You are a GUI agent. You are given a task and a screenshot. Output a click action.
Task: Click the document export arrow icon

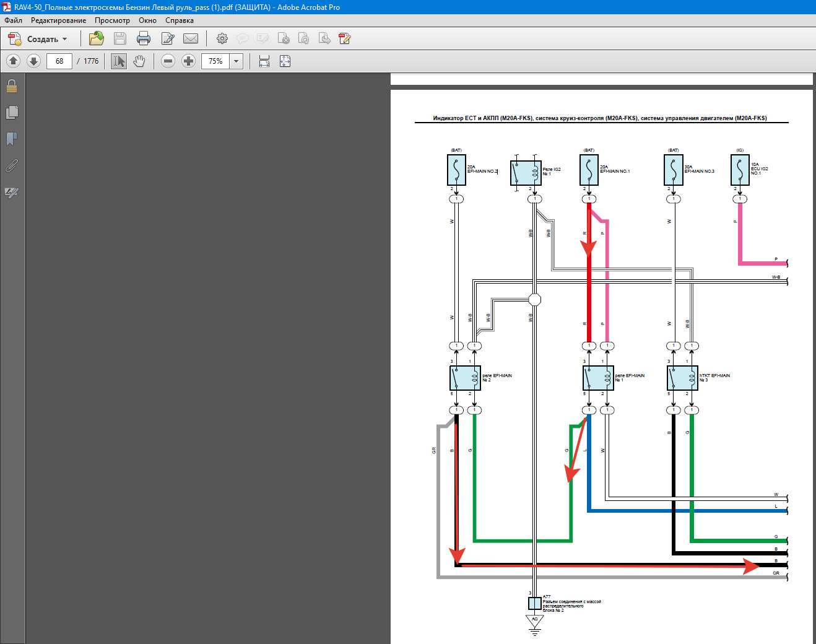click(x=324, y=39)
